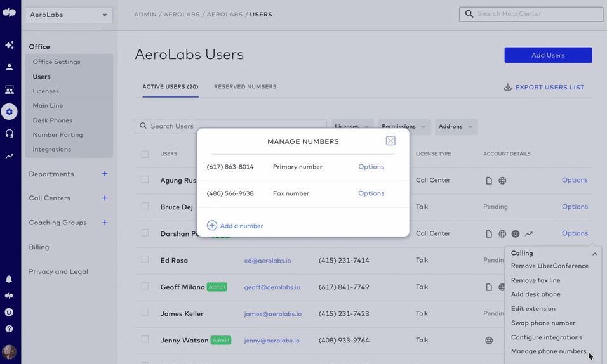Add a new Call Center with plus
The width and height of the screenshot is (607, 364).
[105, 198]
